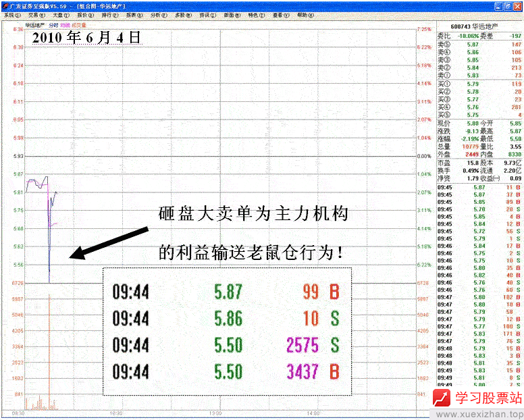Click the 分时 legend label above chart
The height and width of the screenshot is (420, 524).
pos(53,25)
